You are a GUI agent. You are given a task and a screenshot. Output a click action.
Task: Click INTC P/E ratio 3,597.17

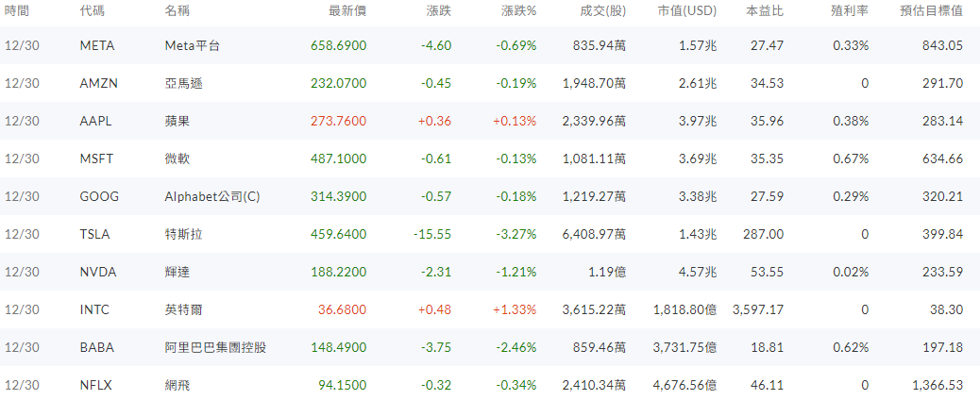pos(757,309)
